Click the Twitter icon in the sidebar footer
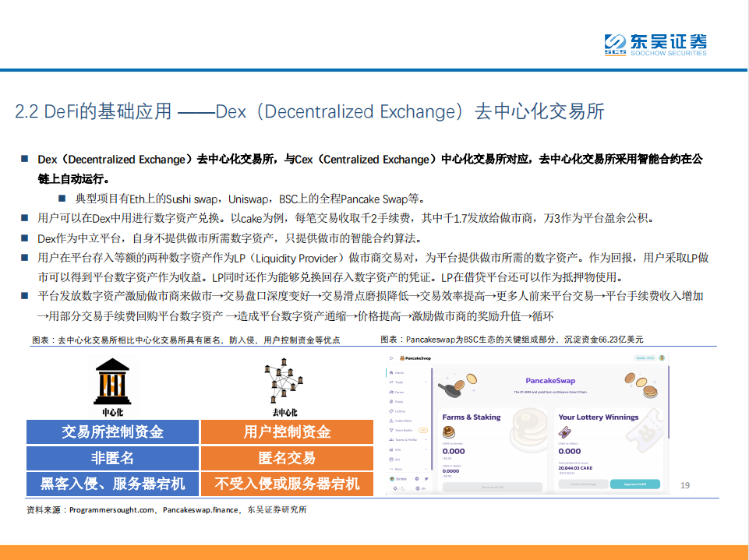Viewport: 749px width, 560px height. coord(426,478)
